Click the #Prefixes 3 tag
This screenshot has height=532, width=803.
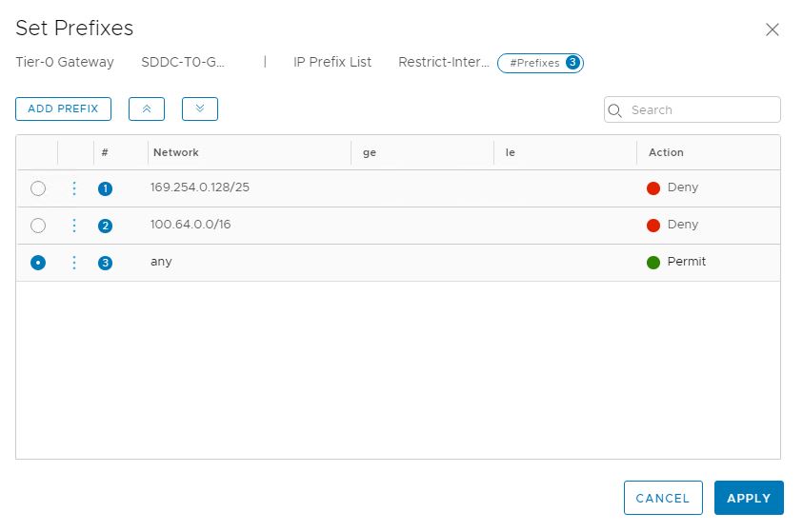pyautogui.click(x=540, y=63)
